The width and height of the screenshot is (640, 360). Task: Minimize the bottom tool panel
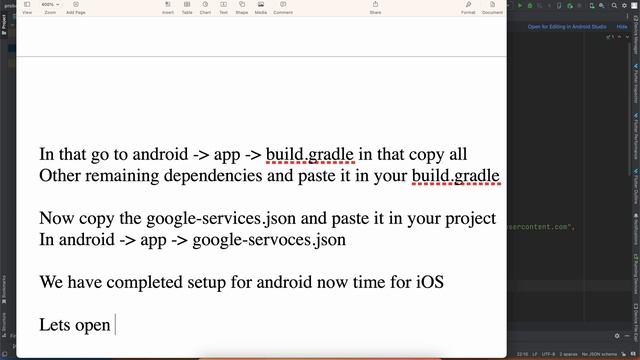coord(627,336)
